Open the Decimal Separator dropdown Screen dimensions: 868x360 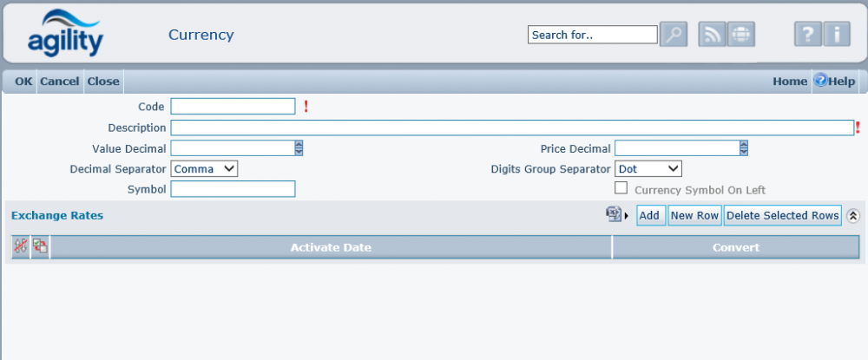click(204, 168)
